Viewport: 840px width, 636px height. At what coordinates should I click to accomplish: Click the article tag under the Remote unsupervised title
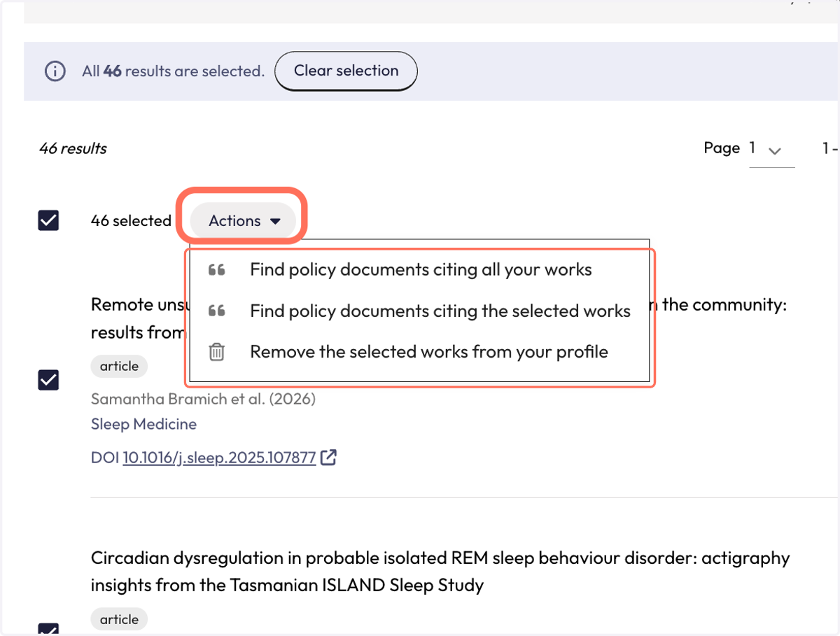[119, 366]
